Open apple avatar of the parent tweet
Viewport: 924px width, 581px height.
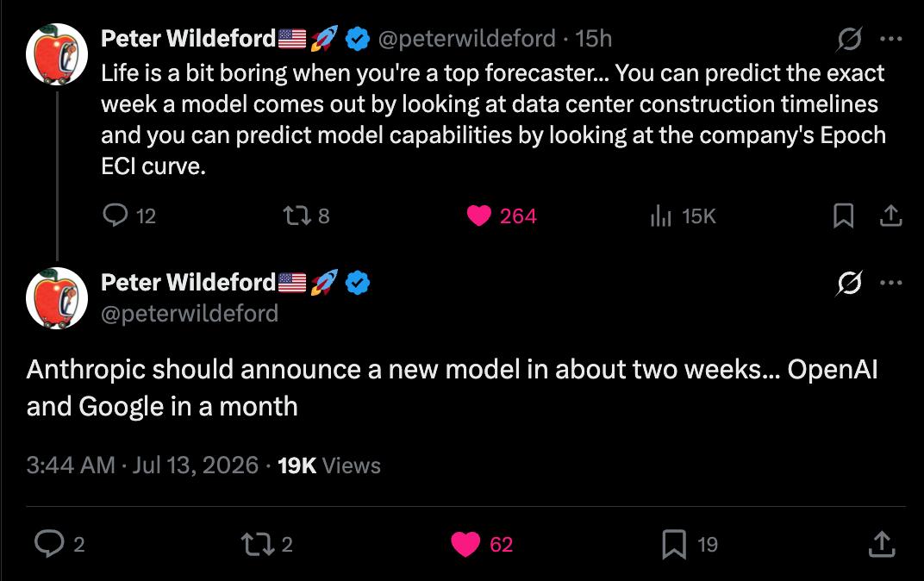57,54
